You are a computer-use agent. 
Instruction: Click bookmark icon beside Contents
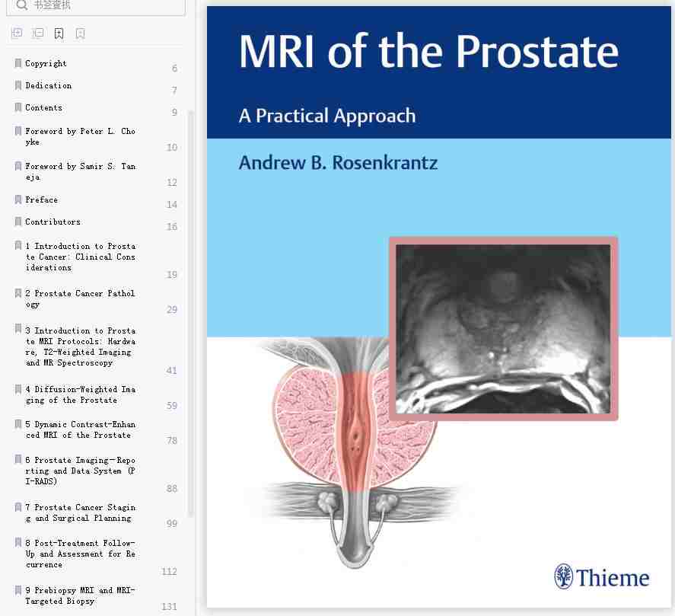point(18,107)
